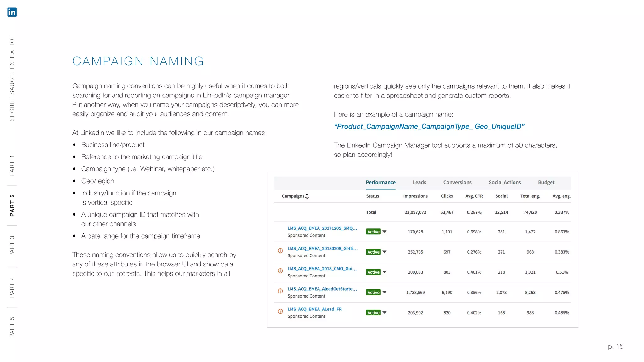644x362 pixels.
Task: Jump to PART 3 in side navigation
Action: 12,246
